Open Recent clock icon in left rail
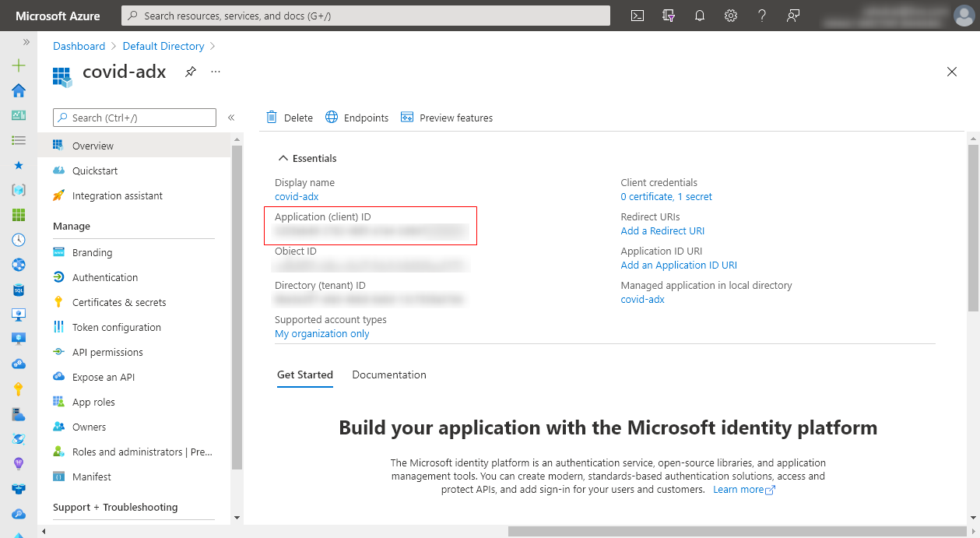The height and width of the screenshot is (538, 980). pyautogui.click(x=19, y=240)
